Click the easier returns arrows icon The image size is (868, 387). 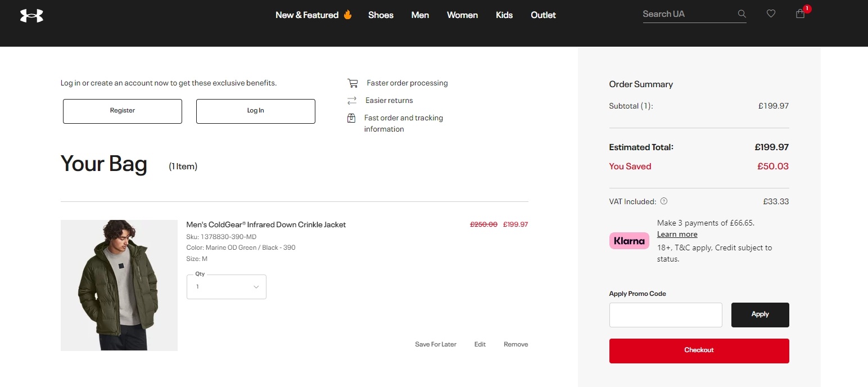pyautogui.click(x=352, y=101)
